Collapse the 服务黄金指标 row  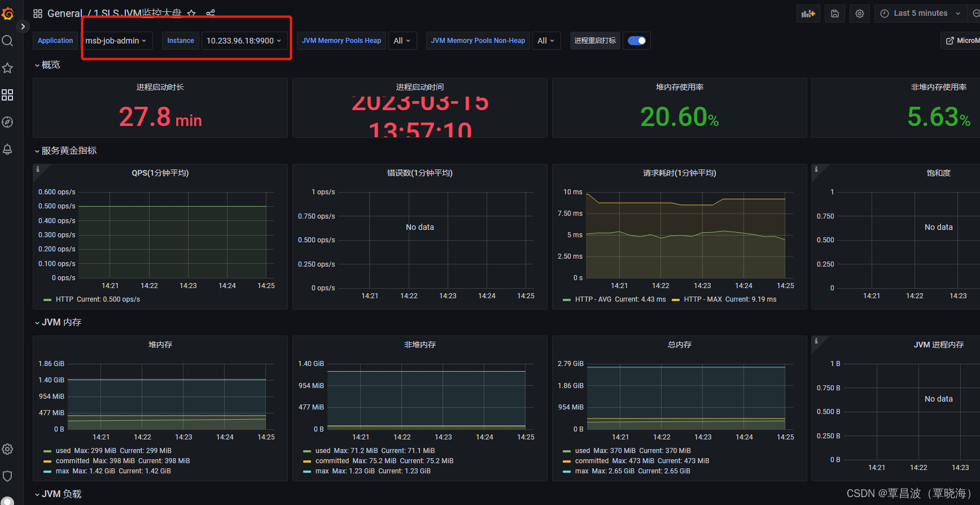65,151
